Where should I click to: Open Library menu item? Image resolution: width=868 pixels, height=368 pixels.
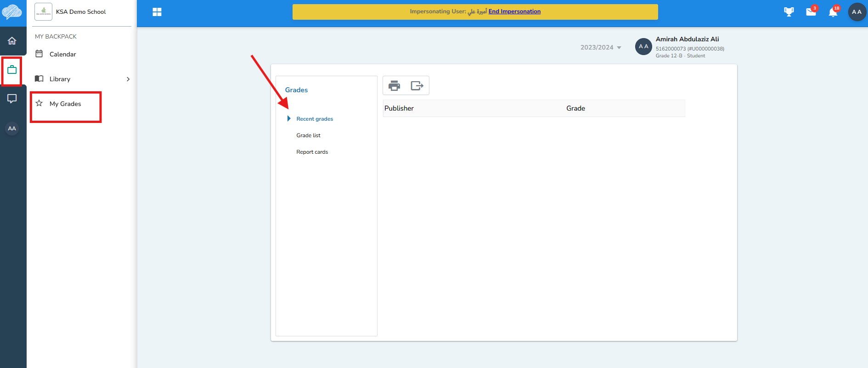tap(60, 79)
